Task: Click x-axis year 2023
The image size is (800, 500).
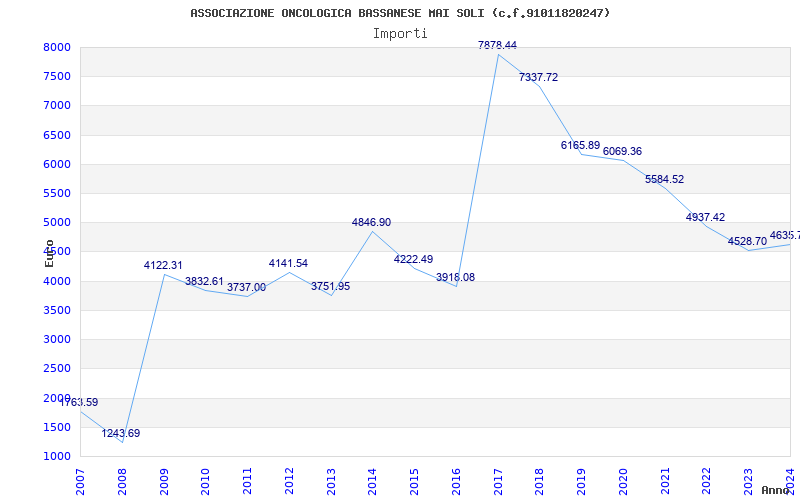Action: 748,482
